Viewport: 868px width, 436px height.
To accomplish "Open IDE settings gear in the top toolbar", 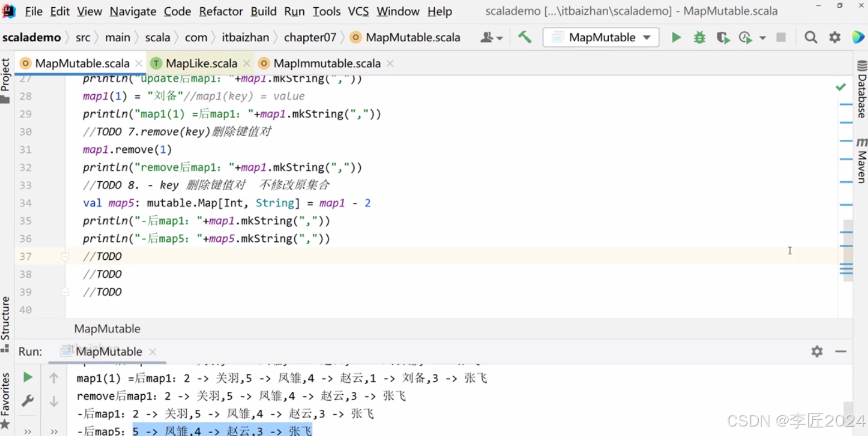I will click(835, 37).
